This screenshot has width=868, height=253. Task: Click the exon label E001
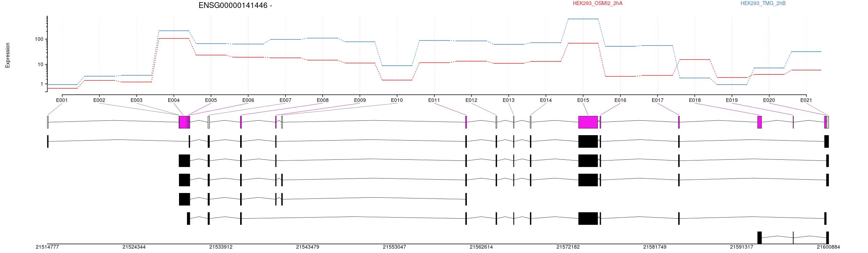[62, 100]
